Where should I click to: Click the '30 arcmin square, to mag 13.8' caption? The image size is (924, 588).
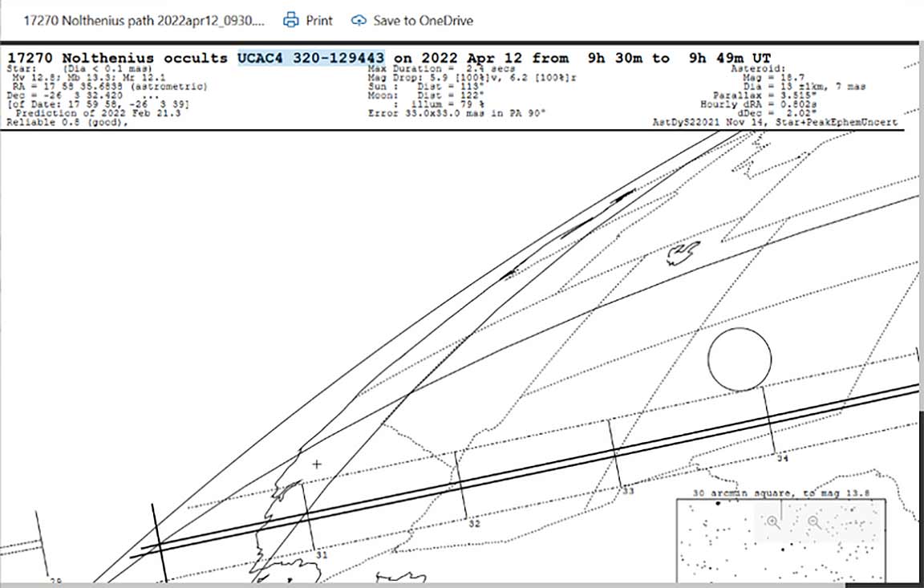(x=780, y=493)
